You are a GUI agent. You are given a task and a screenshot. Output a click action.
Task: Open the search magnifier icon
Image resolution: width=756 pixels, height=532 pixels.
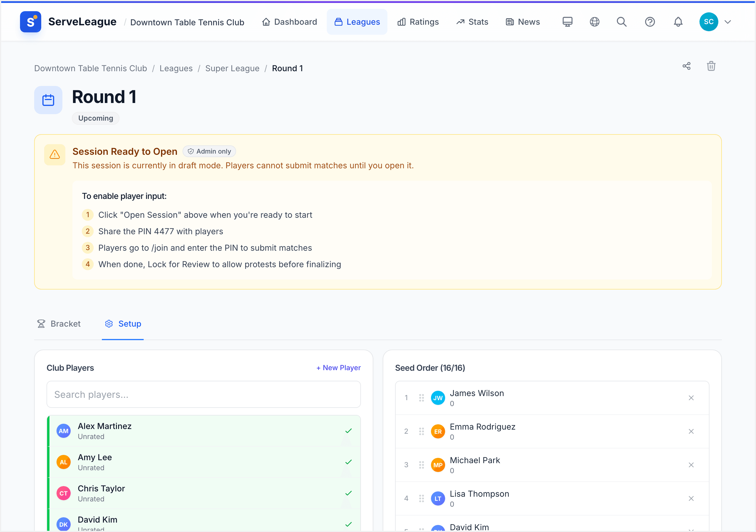pyautogui.click(x=621, y=22)
